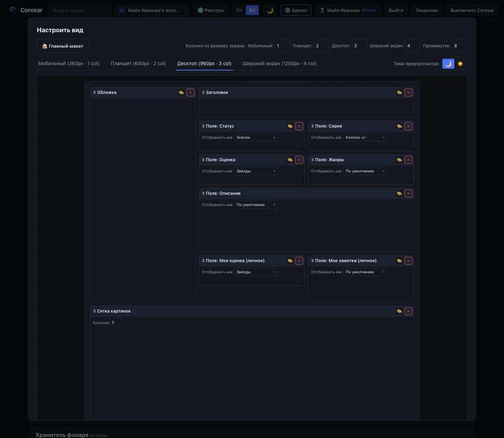Open style palette for Поле: Жанры
The height and width of the screenshot is (438, 504).
pos(399,160)
